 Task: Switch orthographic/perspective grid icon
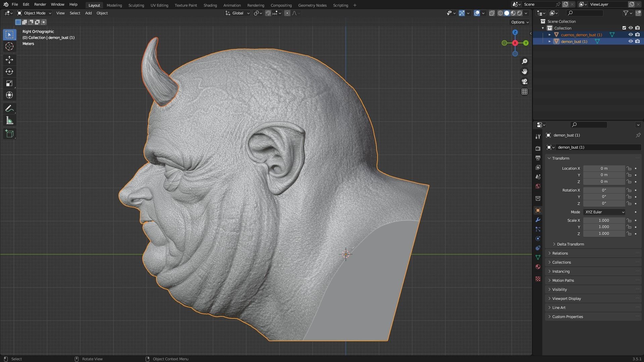pyautogui.click(x=525, y=92)
